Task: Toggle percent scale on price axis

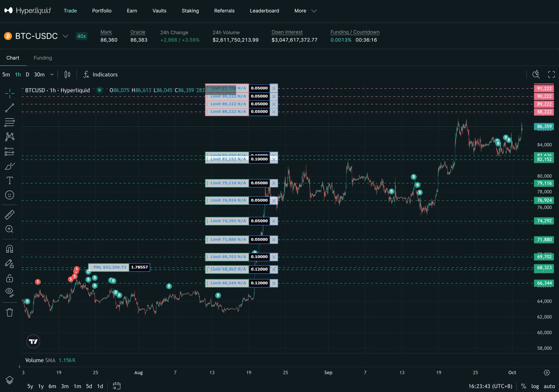Action: click(x=524, y=386)
